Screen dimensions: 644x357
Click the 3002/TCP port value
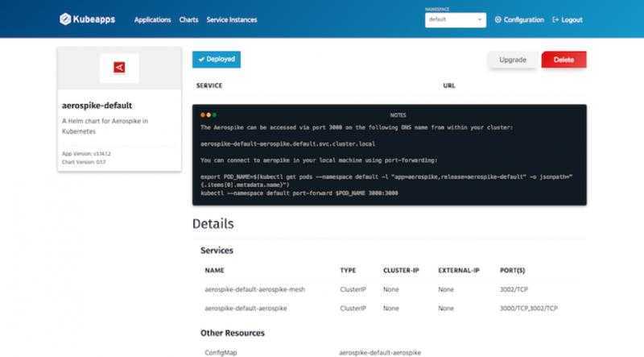point(514,289)
